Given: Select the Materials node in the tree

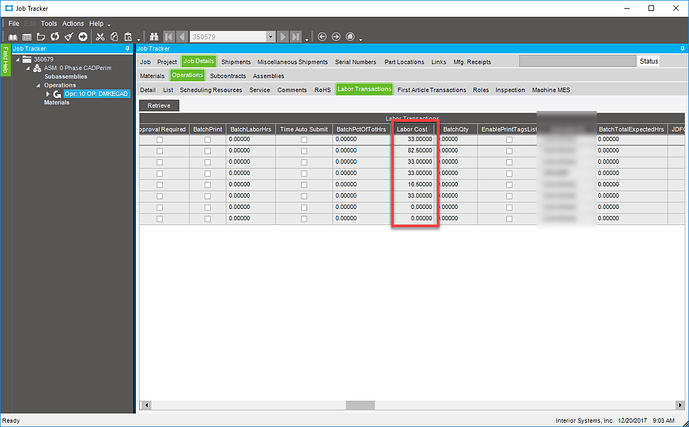Looking at the screenshot, I should coord(57,102).
